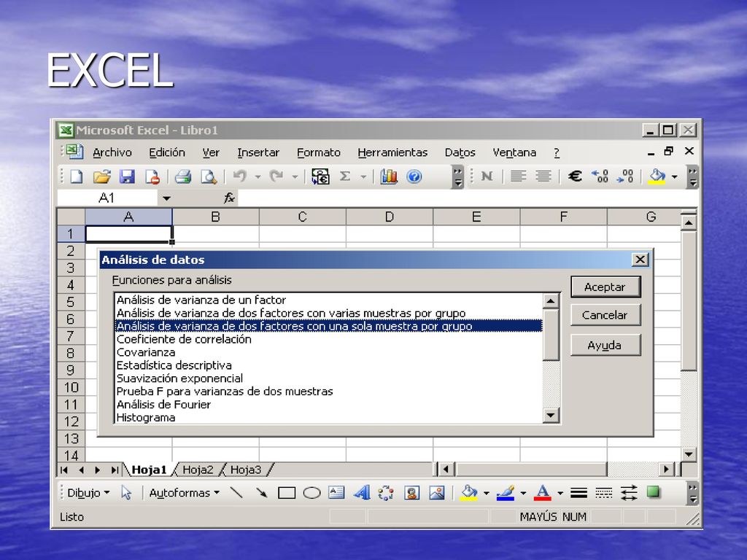Click the Print icon
Screen dimensions: 747x560
click(183, 176)
